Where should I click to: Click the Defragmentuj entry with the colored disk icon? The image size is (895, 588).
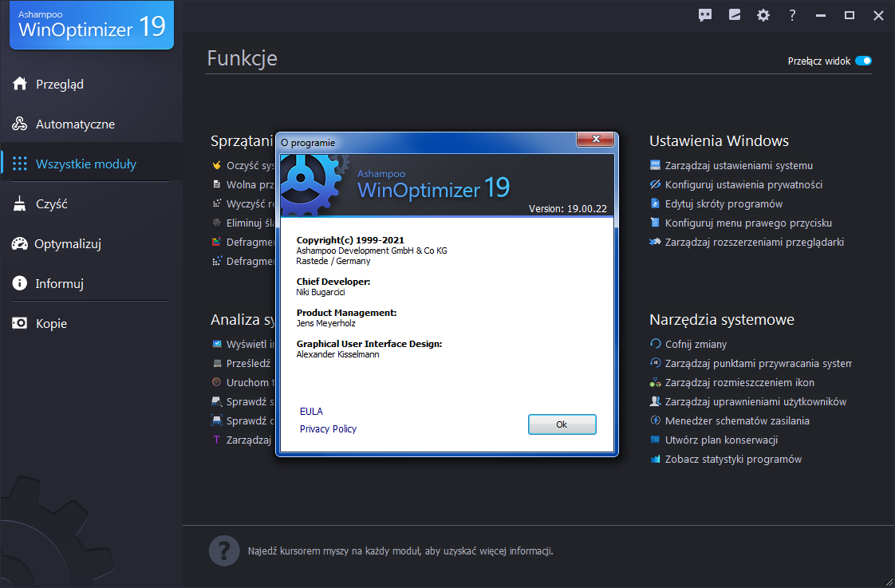(243, 242)
